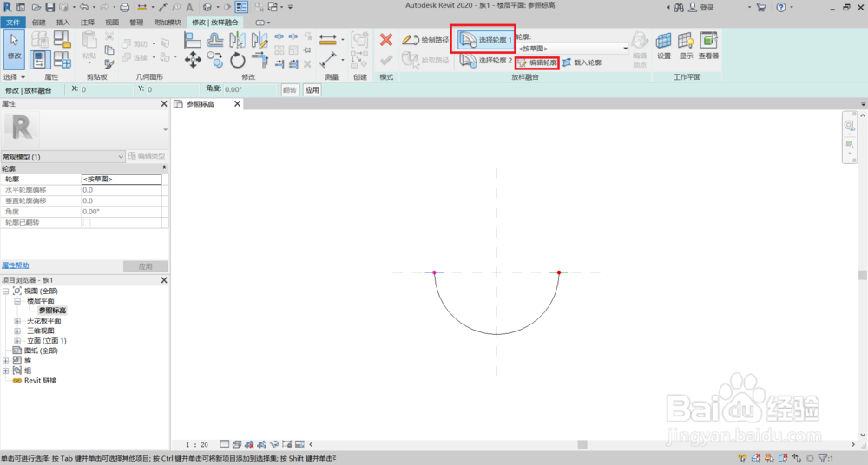Open the 属性帮助 link
The height and width of the screenshot is (465, 868).
point(16,265)
